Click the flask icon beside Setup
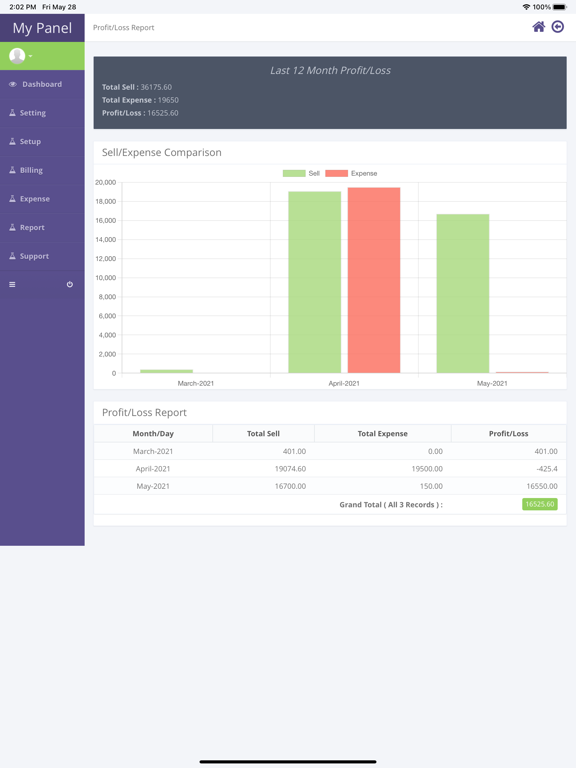The height and width of the screenshot is (768, 576). pyautogui.click(x=12, y=141)
